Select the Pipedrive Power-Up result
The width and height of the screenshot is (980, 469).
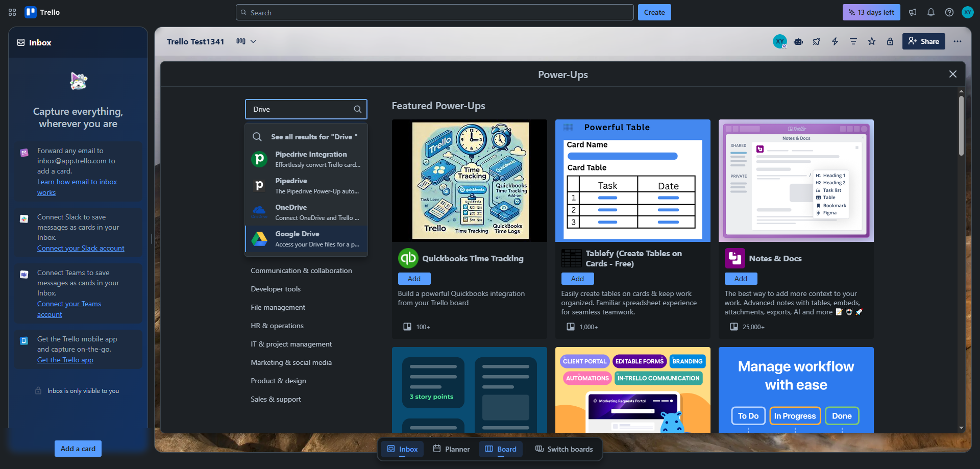pyautogui.click(x=306, y=186)
